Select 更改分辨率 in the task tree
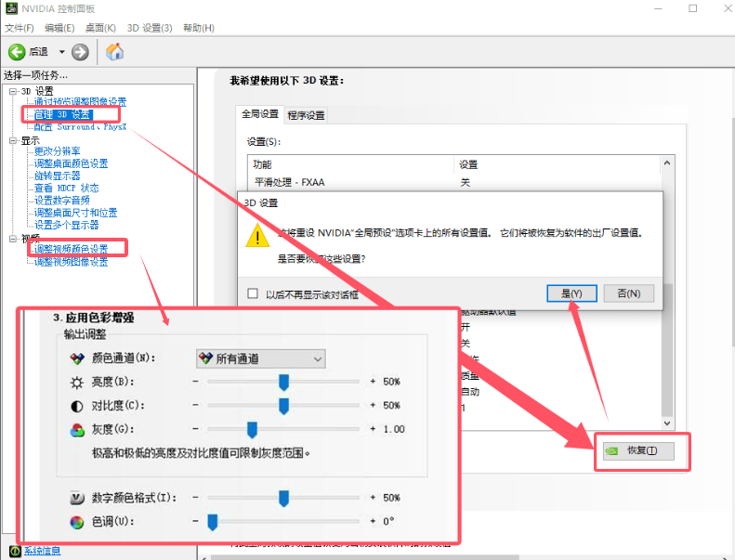 (x=58, y=151)
